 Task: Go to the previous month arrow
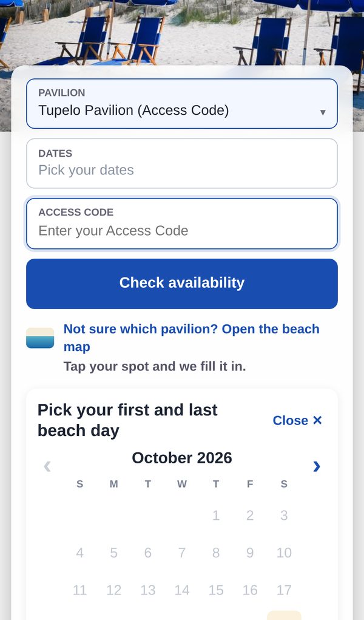[x=47, y=466]
